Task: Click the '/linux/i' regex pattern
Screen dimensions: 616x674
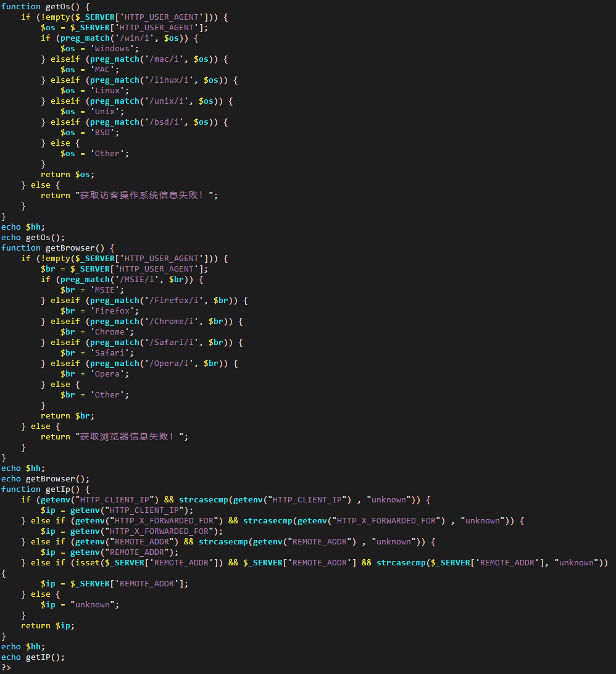Action: [169, 80]
